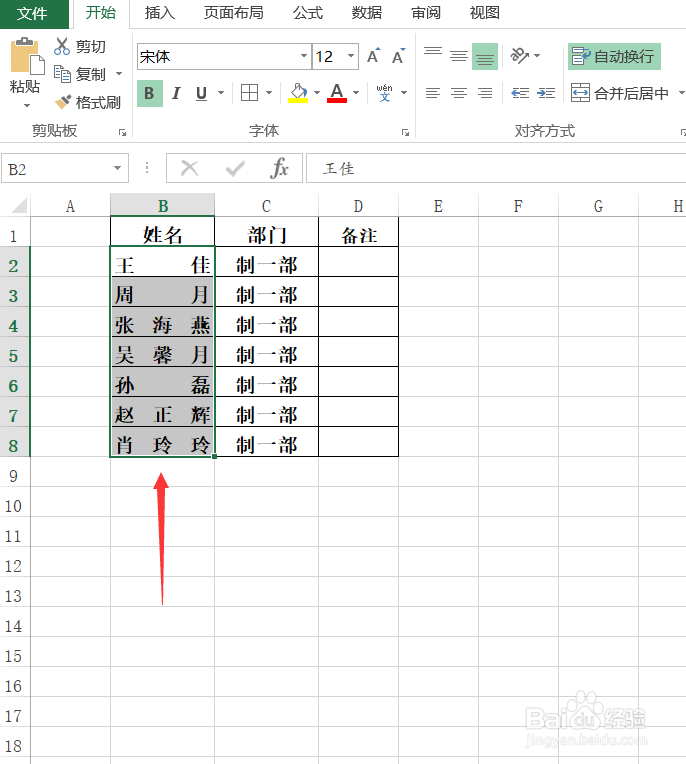Switch to the 视图 View tab

485,13
